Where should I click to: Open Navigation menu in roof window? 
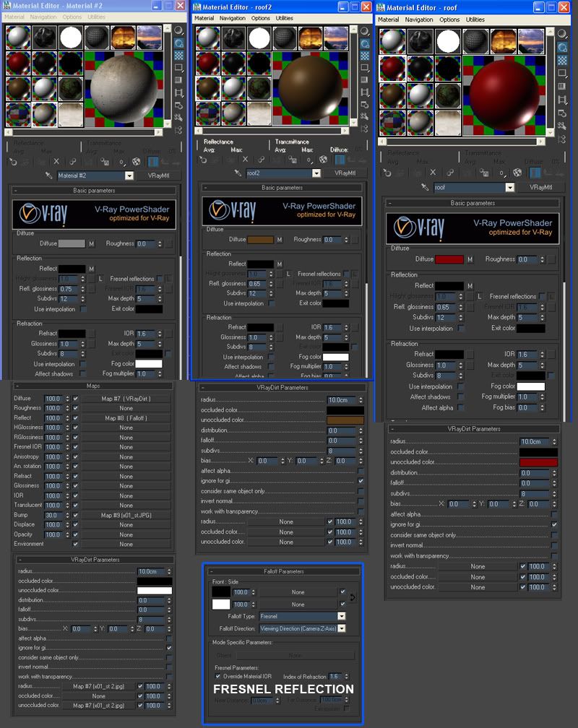pyautogui.click(x=418, y=19)
